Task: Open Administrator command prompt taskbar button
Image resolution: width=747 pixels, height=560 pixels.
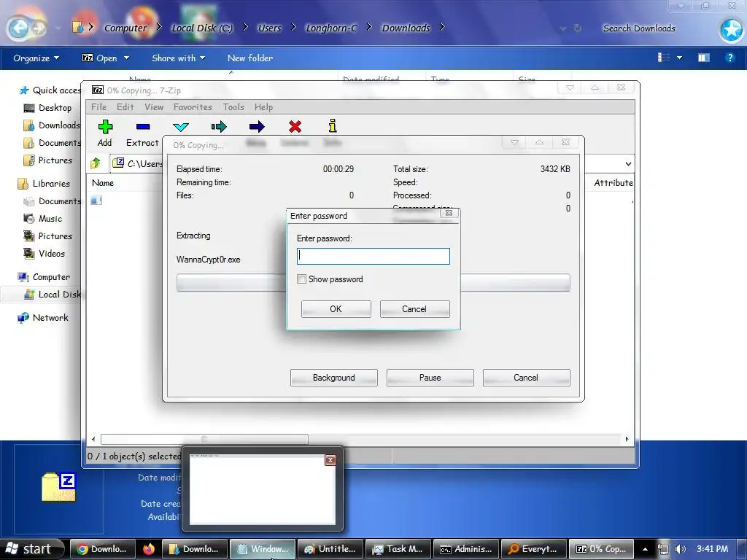Action: tap(466, 549)
